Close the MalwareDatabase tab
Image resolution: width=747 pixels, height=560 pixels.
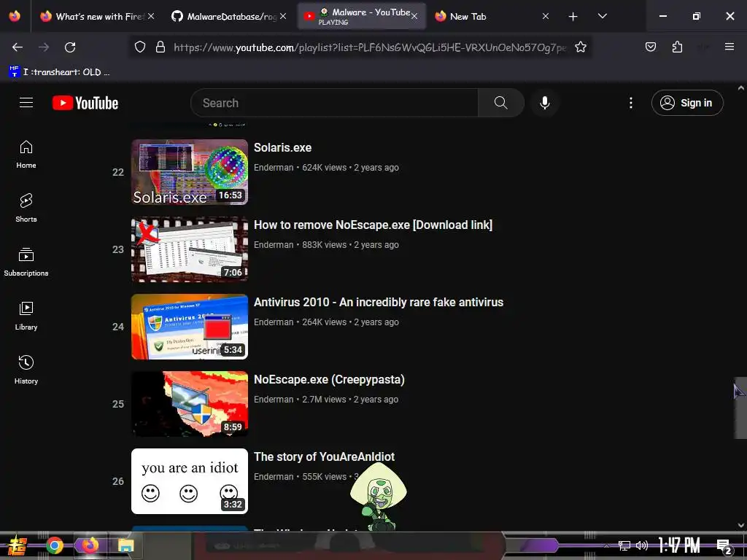283,16
